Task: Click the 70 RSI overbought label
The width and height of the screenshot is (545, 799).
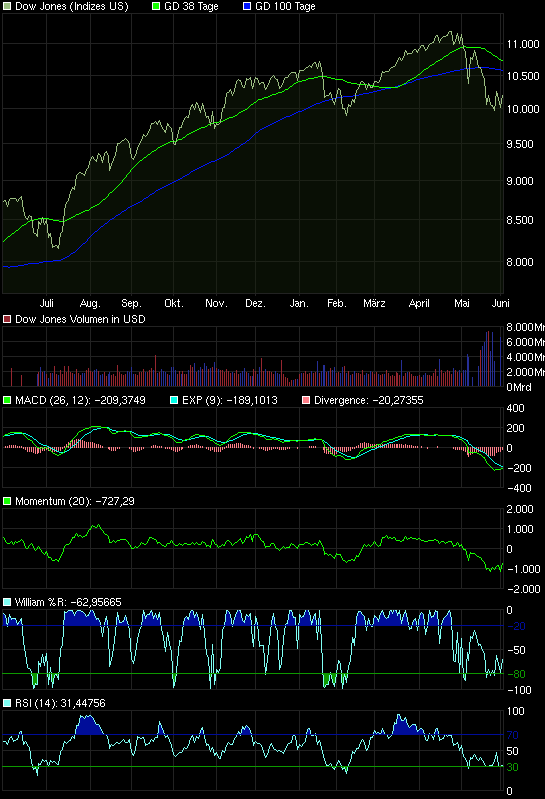Action: (x=513, y=735)
